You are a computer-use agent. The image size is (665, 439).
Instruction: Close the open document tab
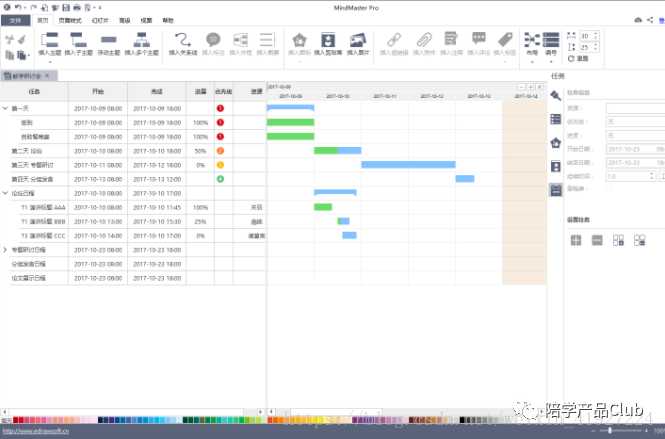coord(47,76)
